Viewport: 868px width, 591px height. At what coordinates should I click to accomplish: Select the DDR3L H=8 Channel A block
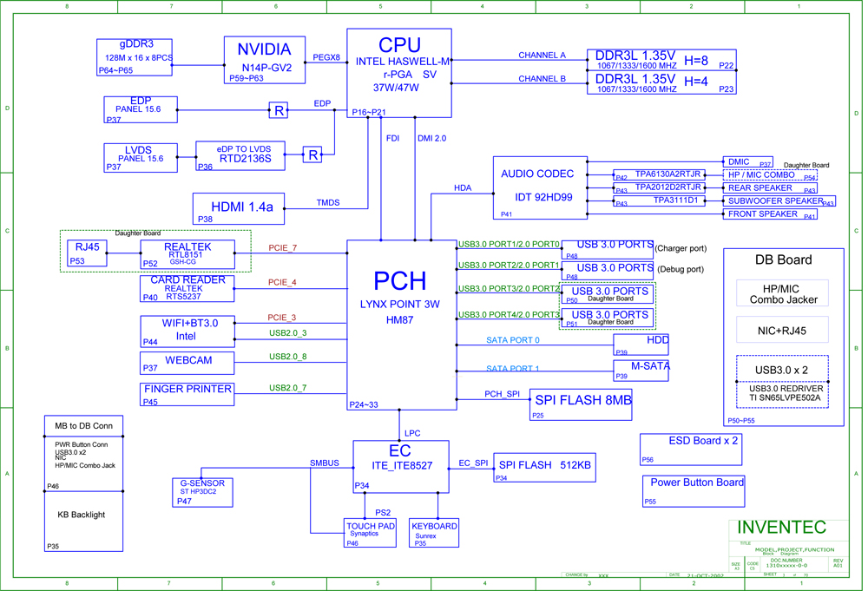[x=661, y=60]
